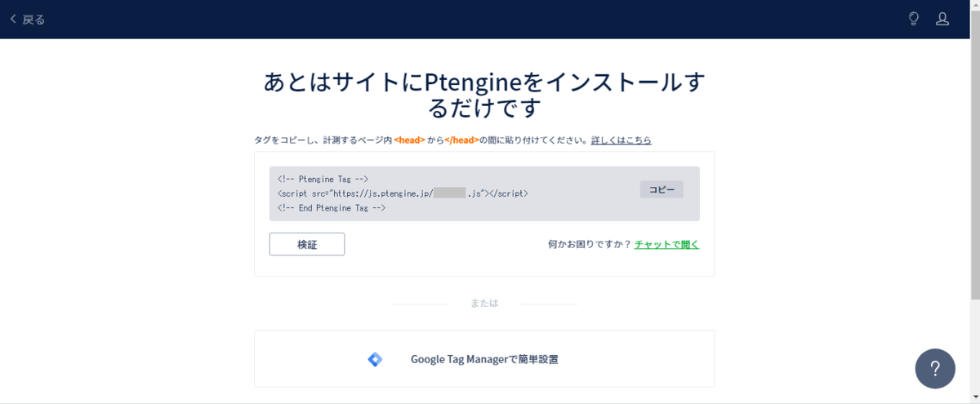Screen dimensions: 980x404
Task: Follow the 詳しくはこちら link
Action: tap(621, 140)
